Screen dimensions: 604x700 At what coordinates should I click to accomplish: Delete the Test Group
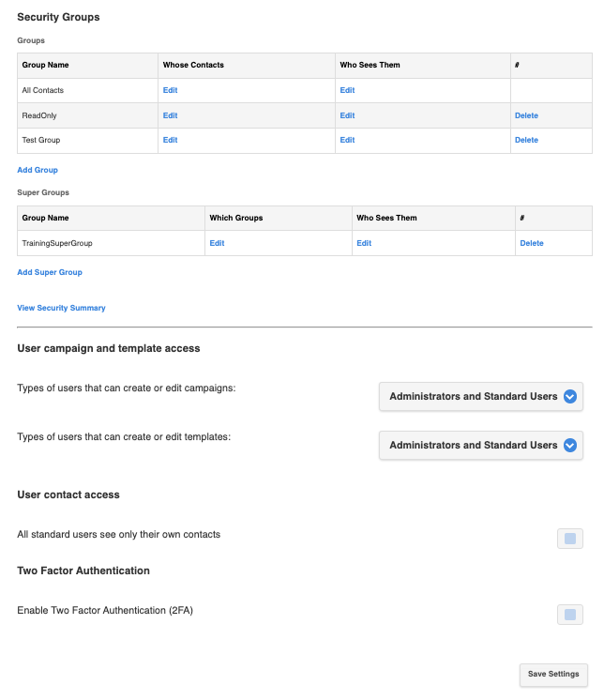coord(526,140)
